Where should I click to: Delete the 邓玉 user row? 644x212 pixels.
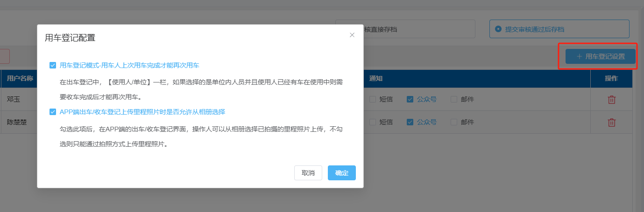(x=611, y=99)
